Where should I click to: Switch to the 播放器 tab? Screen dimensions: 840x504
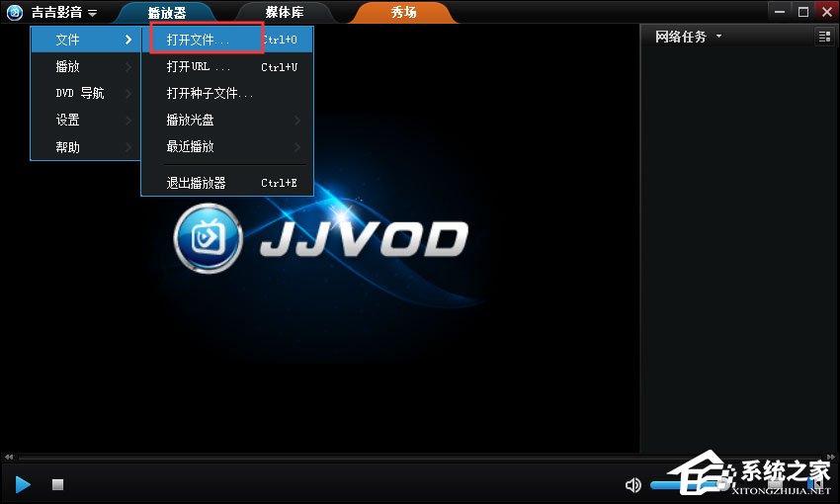(167, 12)
